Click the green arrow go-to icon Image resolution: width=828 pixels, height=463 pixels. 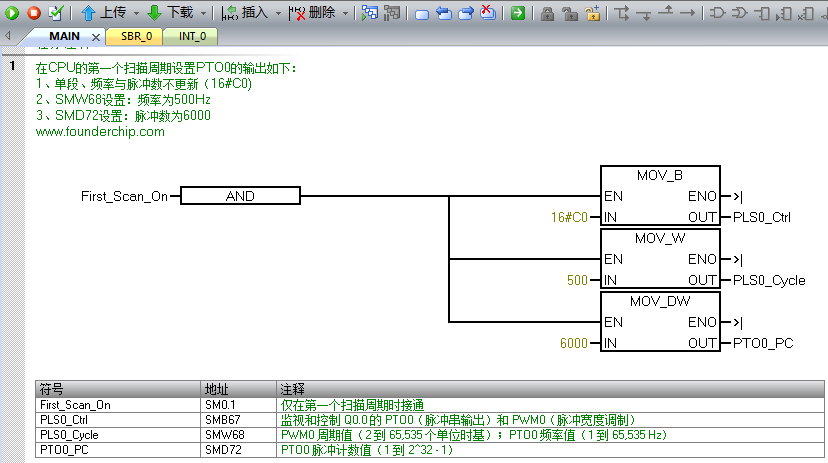tap(518, 13)
